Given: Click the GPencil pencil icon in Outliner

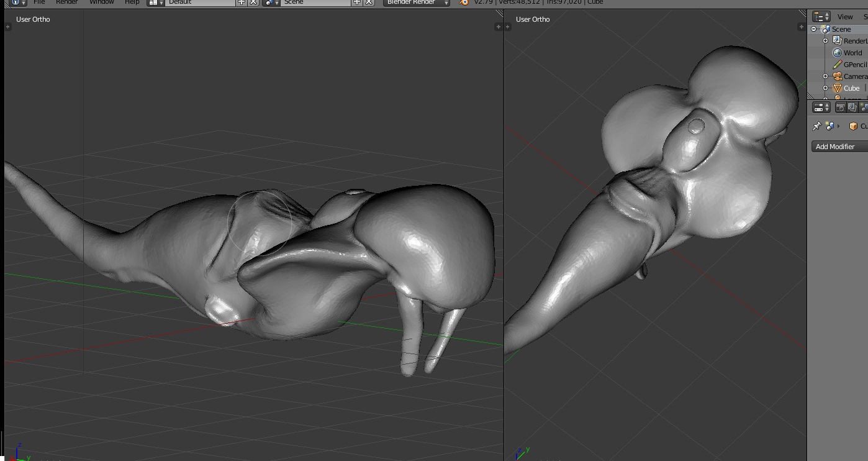Looking at the screenshot, I should 837,65.
